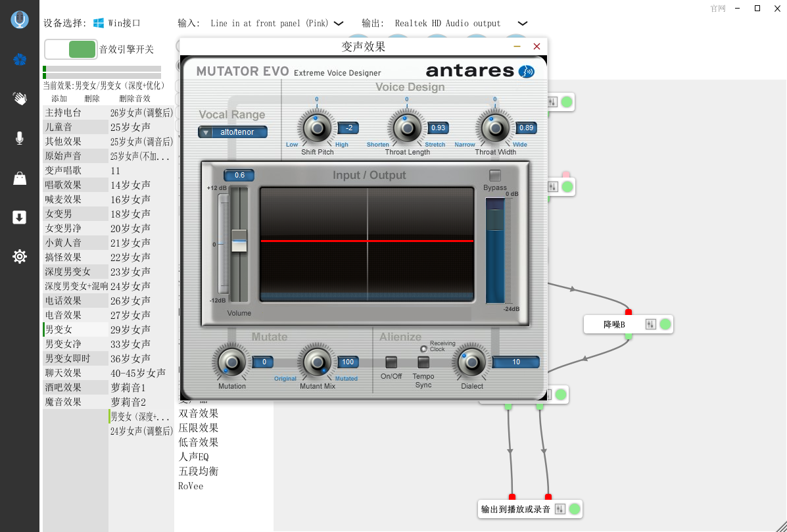Select the 萝莉音2 preset
Viewport: 787px width, 532px height.
pyautogui.click(x=141, y=402)
